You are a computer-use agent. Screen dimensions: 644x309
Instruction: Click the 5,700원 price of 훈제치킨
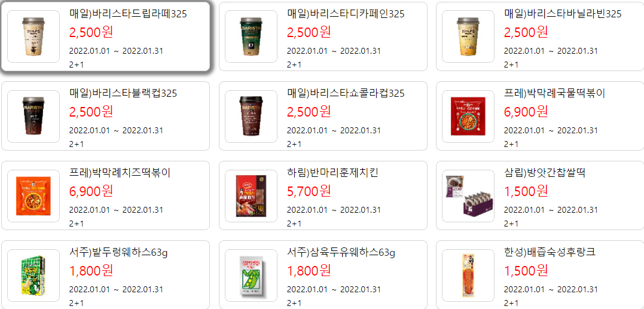tap(309, 191)
